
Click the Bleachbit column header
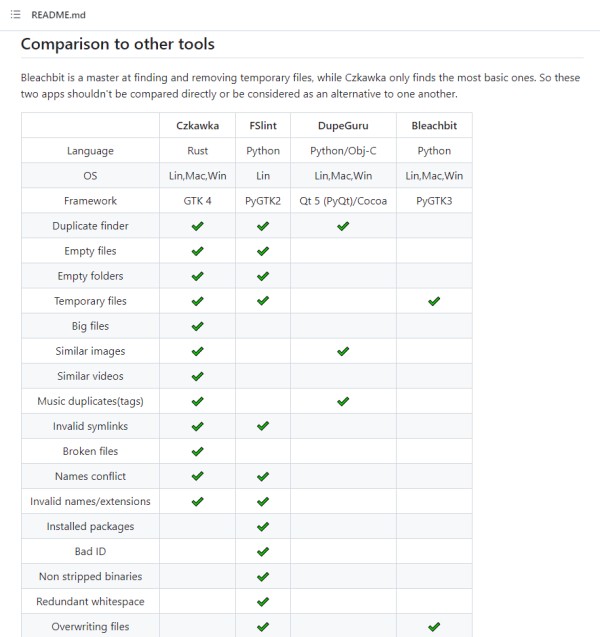[x=434, y=126]
